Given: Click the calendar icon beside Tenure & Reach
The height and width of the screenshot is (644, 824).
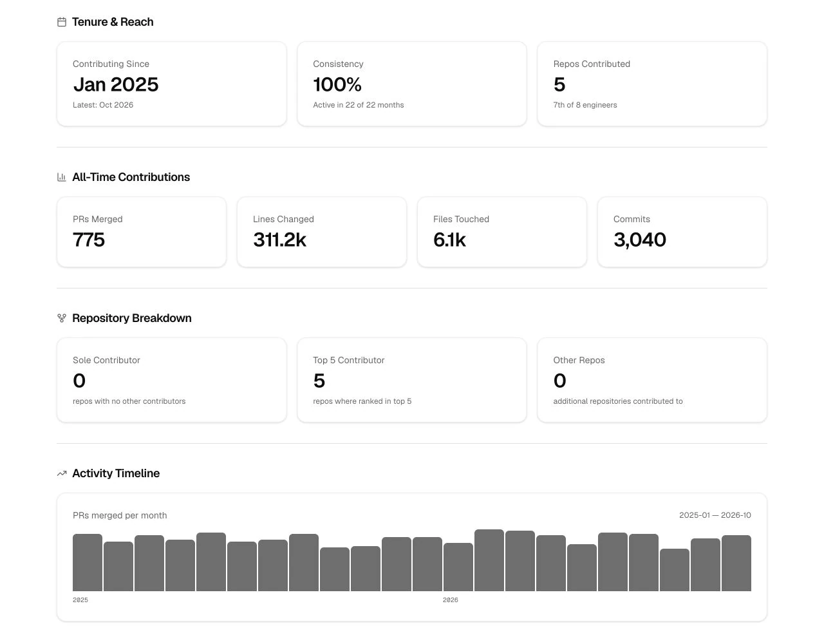Looking at the screenshot, I should tap(62, 22).
